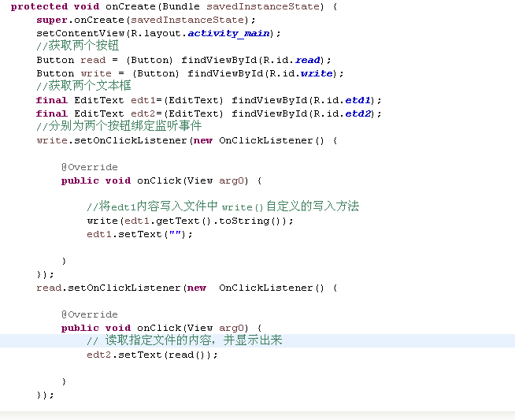Click 'activity_main' in the setContentView call
The width and height of the screenshot is (515, 420).
229,34
